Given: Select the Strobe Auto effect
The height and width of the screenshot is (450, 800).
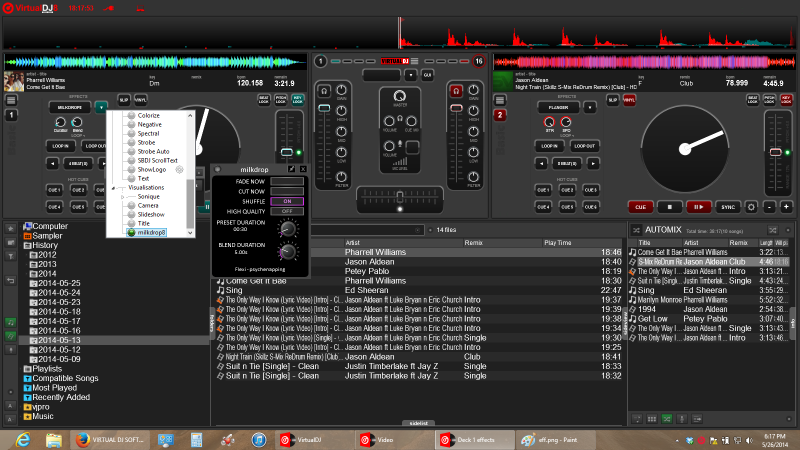Looking at the screenshot, I should point(153,152).
